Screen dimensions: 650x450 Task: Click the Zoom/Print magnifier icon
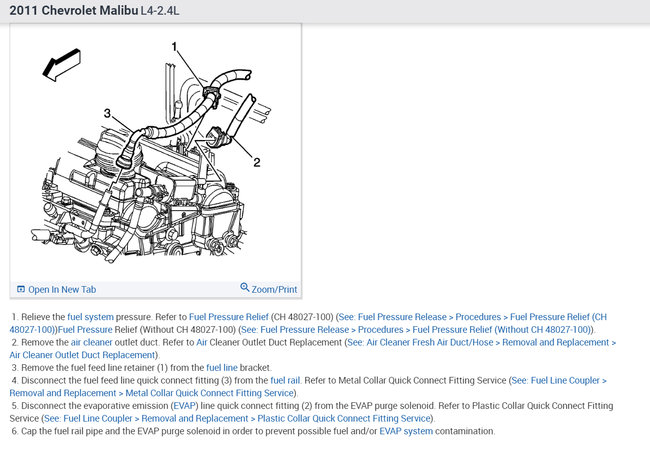pyautogui.click(x=245, y=287)
